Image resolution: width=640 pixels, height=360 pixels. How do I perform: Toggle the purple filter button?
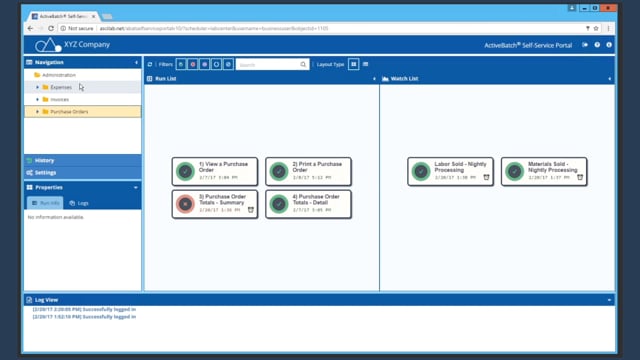(x=204, y=64)
